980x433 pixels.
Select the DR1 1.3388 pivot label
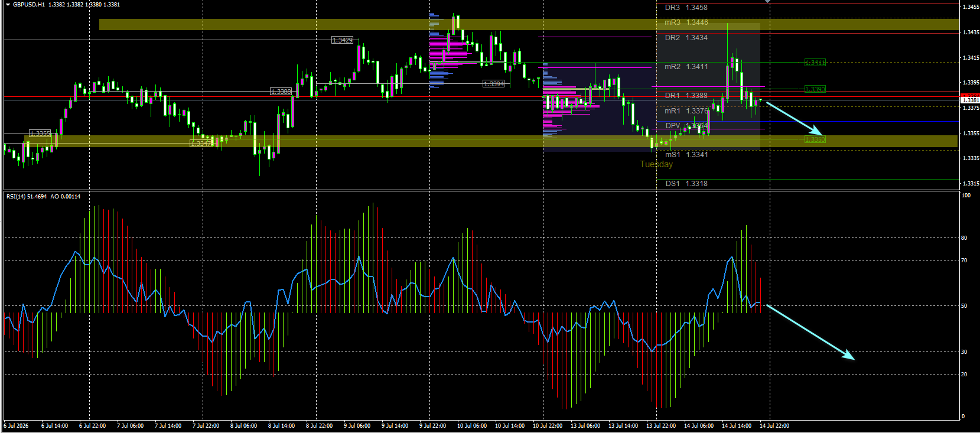pyautogui.click(x=686, y=96)
